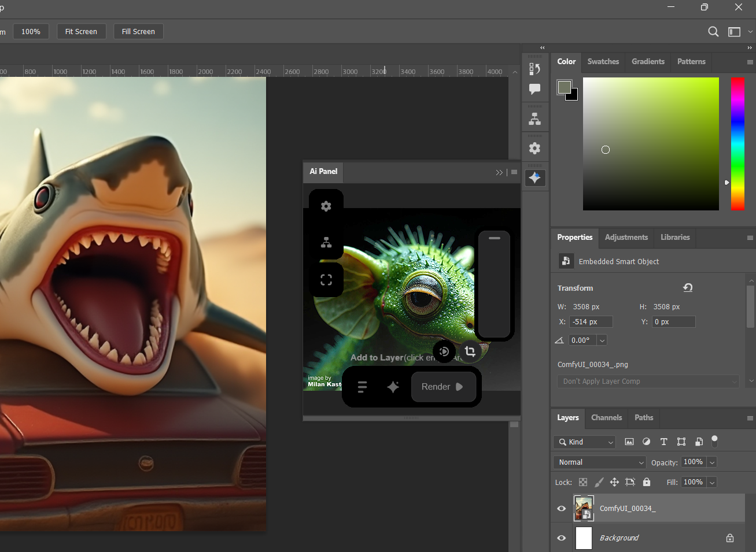Toggle visibility of the Background layer
This screenshot has width=756, height=552.
(x=561, y=538)
